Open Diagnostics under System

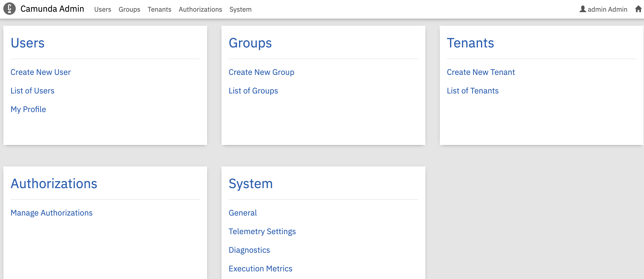[x=249, y=250]
